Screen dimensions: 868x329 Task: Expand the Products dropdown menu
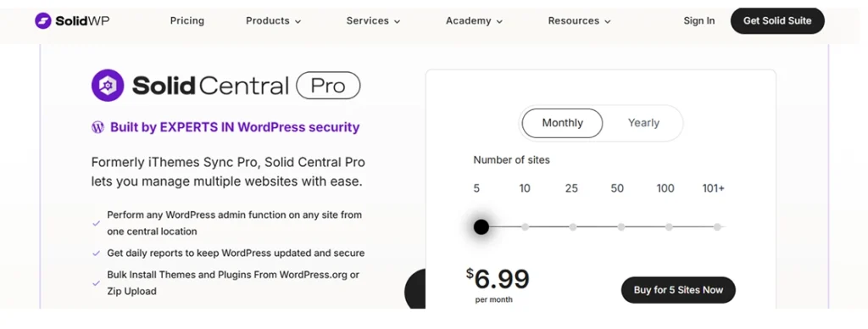click(x=274, y=21)
